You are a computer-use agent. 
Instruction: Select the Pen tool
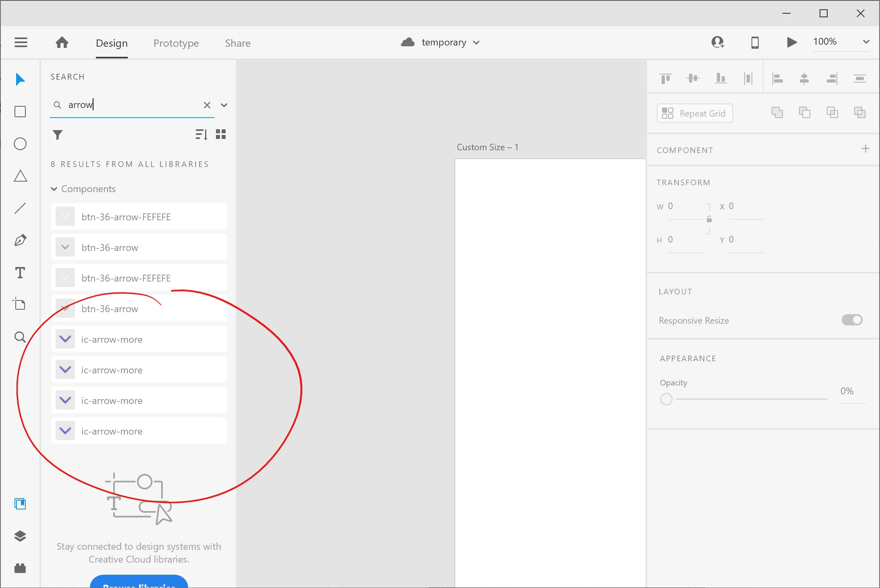click(20, 240)
